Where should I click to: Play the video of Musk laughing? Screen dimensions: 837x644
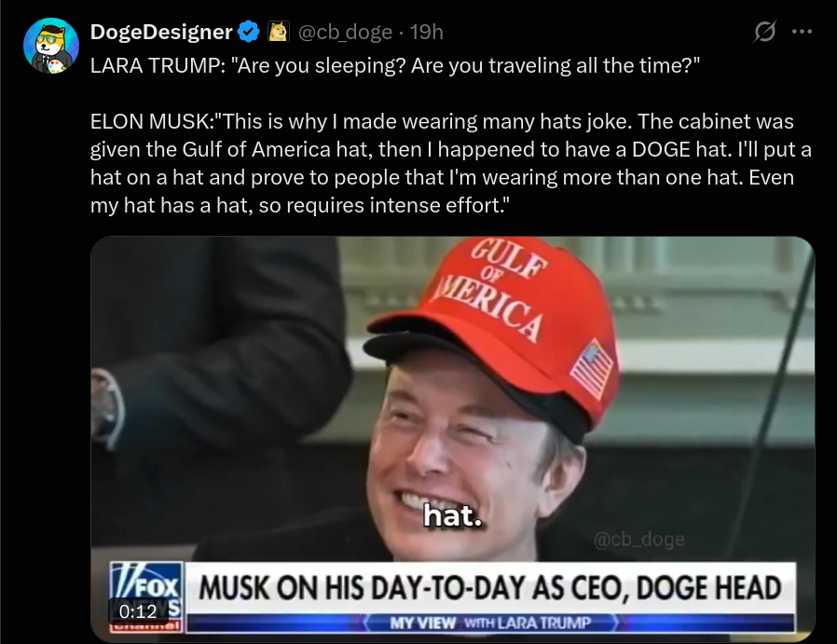click(x=453, y=439)
